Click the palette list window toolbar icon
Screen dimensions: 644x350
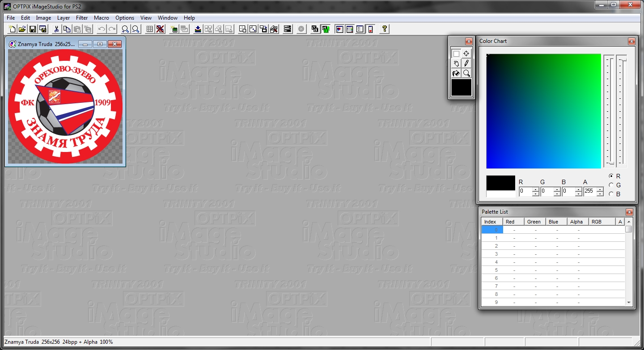tap(350, 29)
